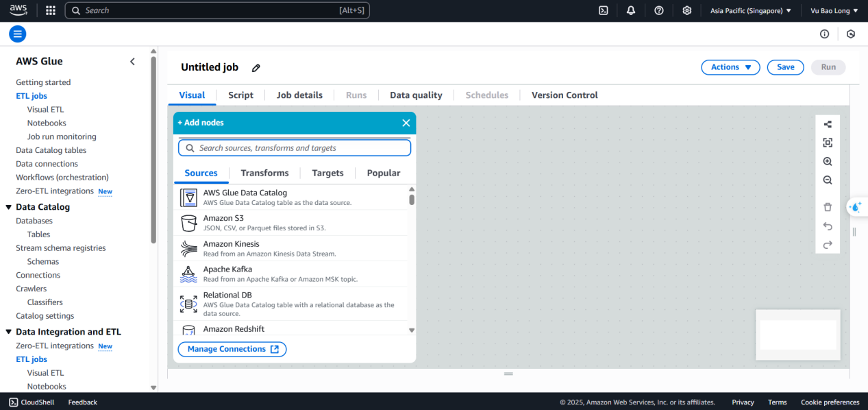Add the Relational DB source node
The image size is (868, 410).
(x=291, y=304)
